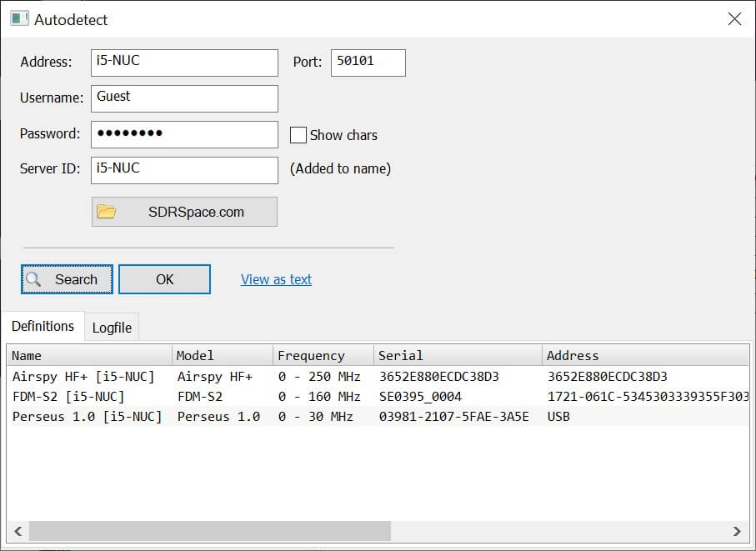Click the Server ID text field

coord(184,170)
